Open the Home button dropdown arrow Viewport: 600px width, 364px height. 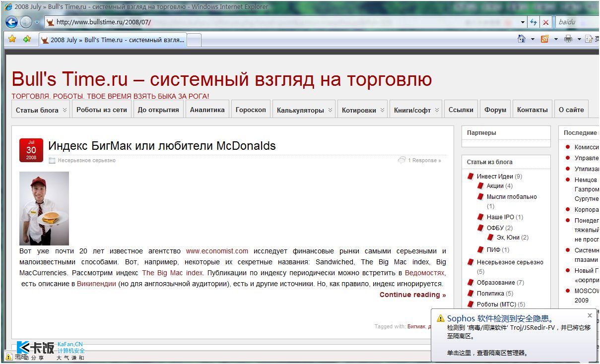click(533, 39)
